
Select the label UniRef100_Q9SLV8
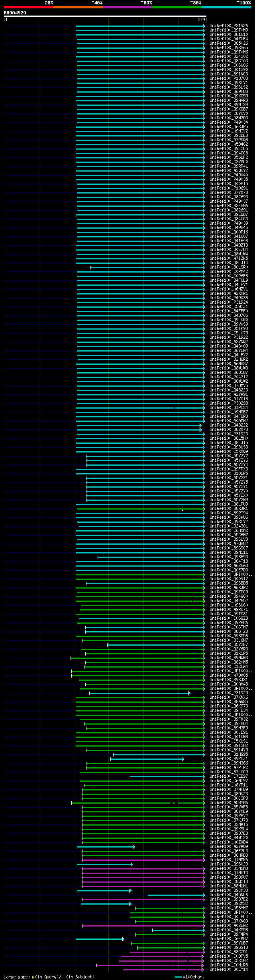point(229,539)
